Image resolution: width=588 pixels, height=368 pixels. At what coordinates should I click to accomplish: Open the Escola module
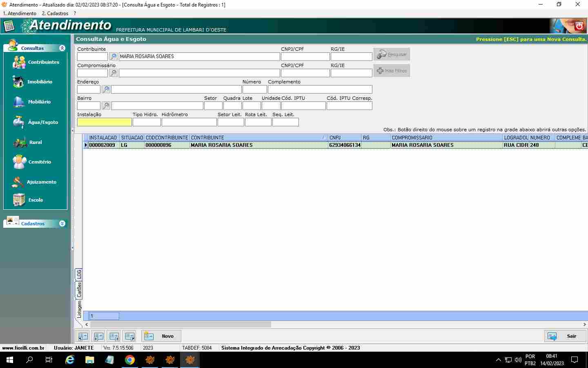click(x=19, y=200)
